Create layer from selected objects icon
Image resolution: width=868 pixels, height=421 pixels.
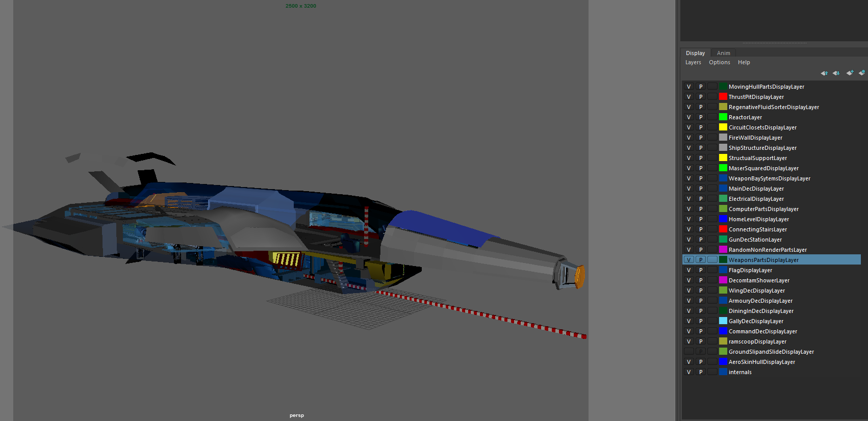(861, 73)
